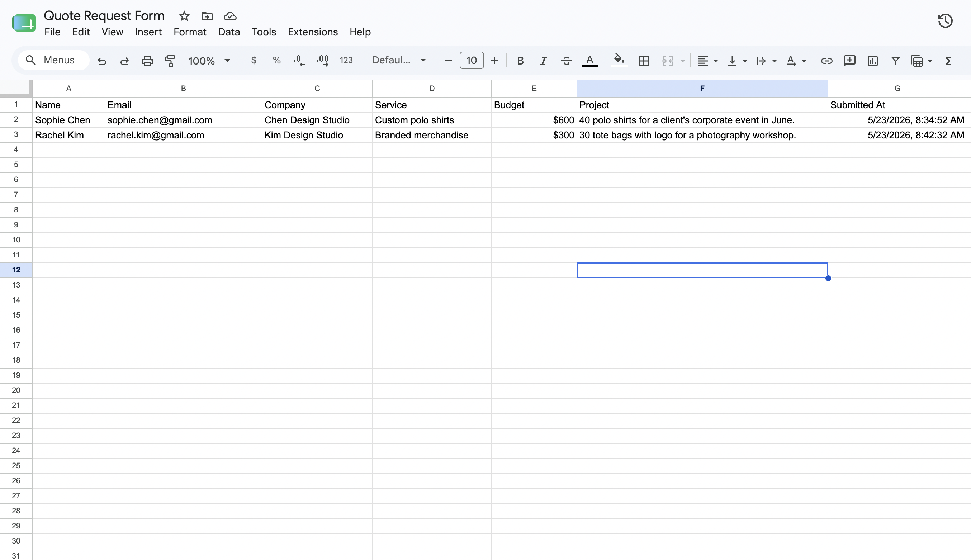Select the 40 polo shirts project cell
The image size is (971, 560).
tap(702, 120)
